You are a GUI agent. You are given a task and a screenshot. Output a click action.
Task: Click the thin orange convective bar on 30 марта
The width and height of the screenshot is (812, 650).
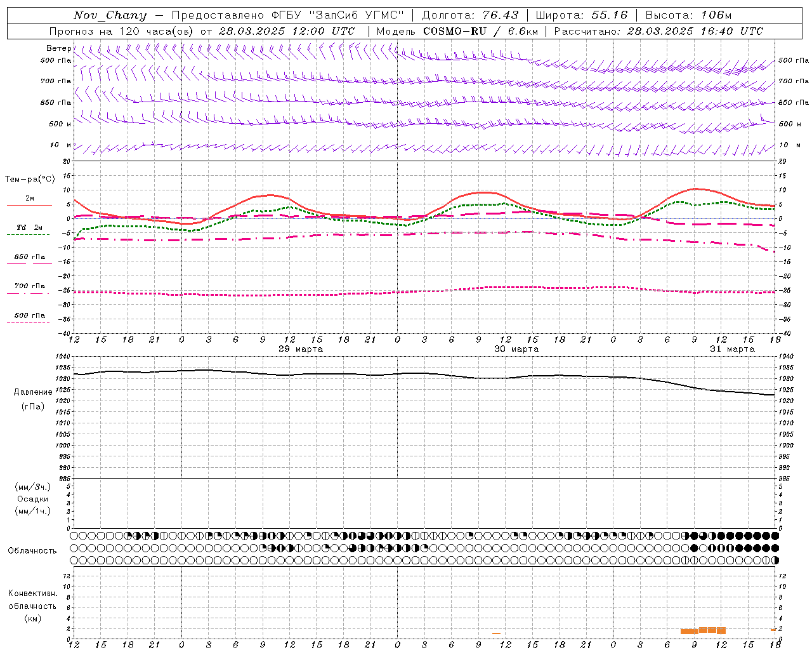click(x=496, y=633)
